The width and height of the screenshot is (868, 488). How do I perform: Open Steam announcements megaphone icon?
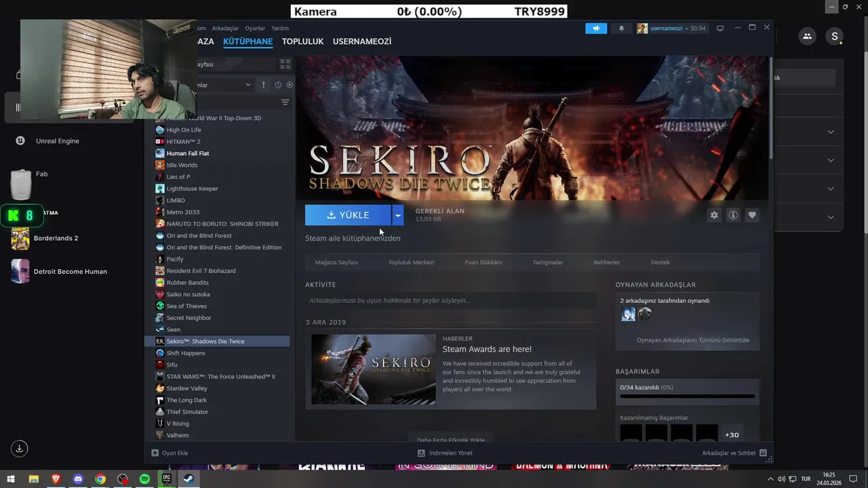click(x=596, y=28)
